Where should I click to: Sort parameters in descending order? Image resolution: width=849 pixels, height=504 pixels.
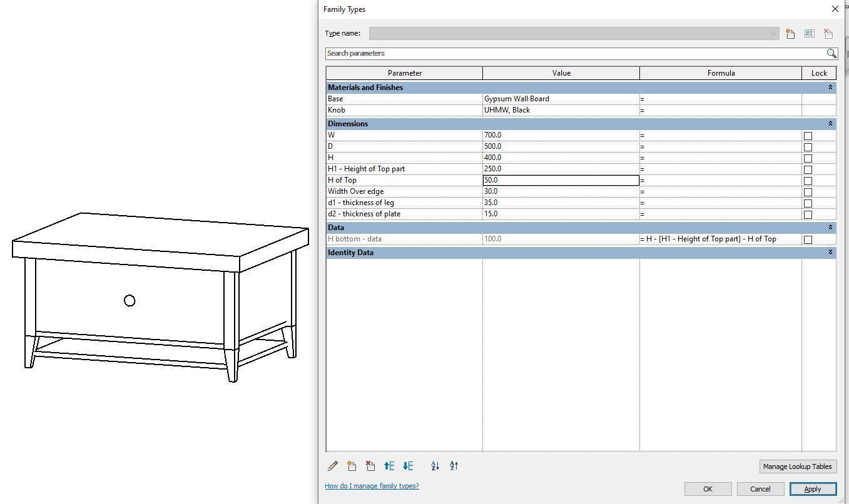[x=453, y=466]
